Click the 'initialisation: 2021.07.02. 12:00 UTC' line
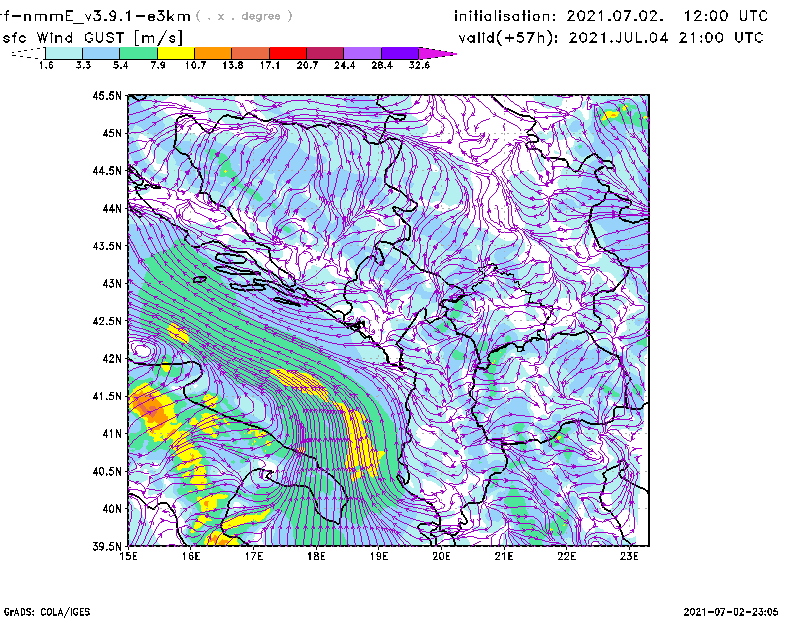The image size is (800, 618). click(611, 16)
